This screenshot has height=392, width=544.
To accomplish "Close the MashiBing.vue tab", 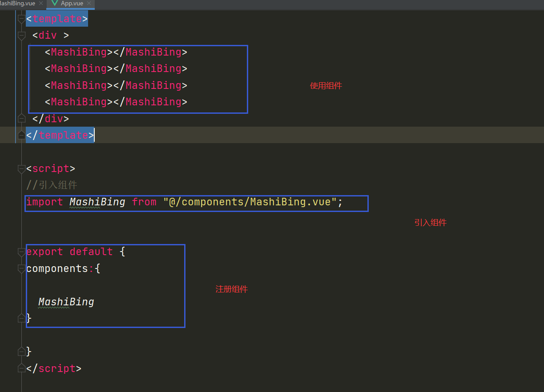I will click(41, 3).
